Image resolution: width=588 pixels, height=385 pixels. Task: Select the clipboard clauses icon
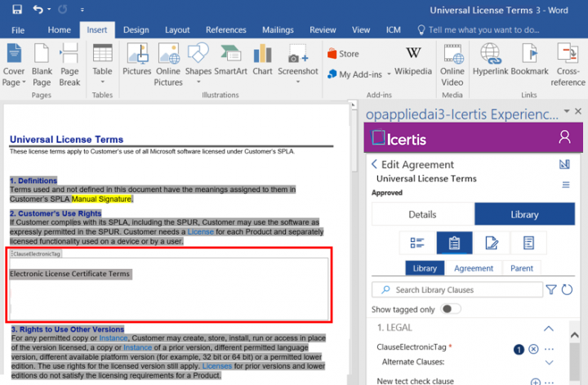pos(454,243)
